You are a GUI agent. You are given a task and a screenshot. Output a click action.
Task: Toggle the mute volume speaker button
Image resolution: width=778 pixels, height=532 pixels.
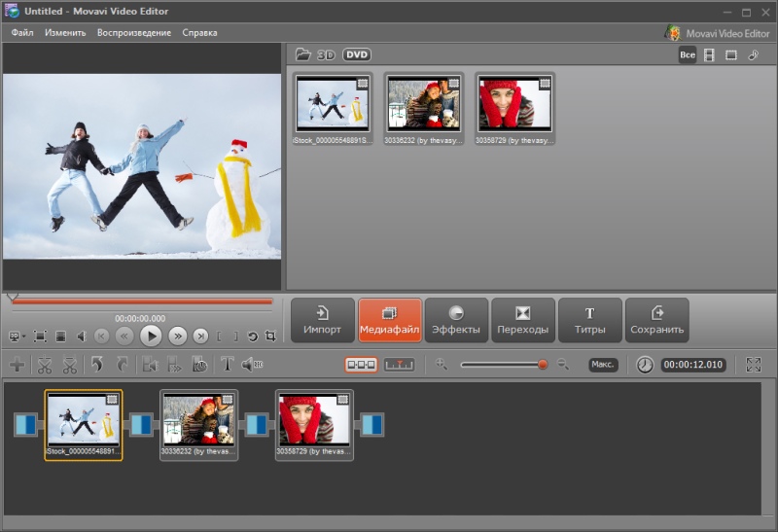82,337
